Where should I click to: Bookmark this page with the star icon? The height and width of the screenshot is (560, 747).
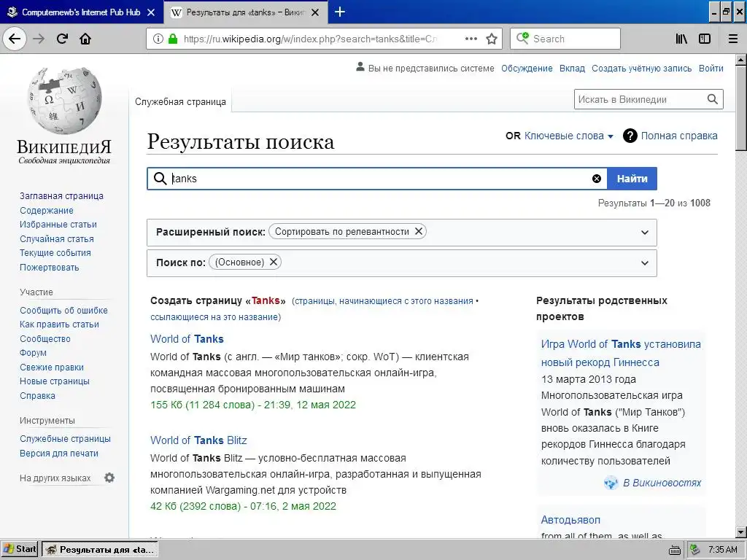click(x=492, y=39)
